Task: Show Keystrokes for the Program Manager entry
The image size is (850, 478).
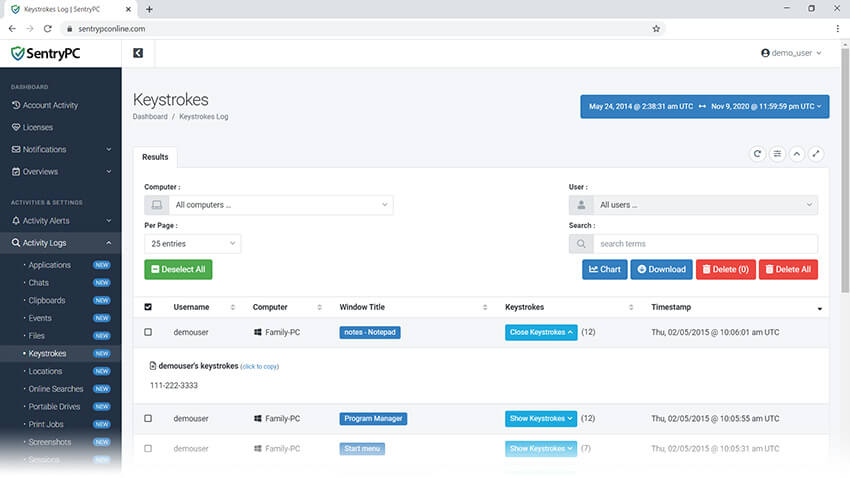Action: (541, 418)
